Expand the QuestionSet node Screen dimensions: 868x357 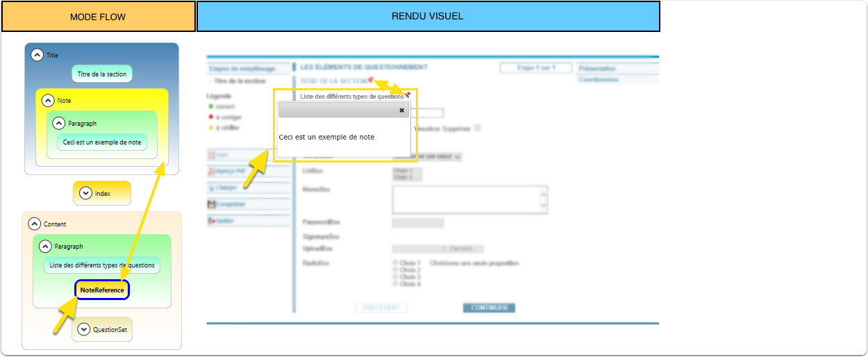tap(84, 330)
